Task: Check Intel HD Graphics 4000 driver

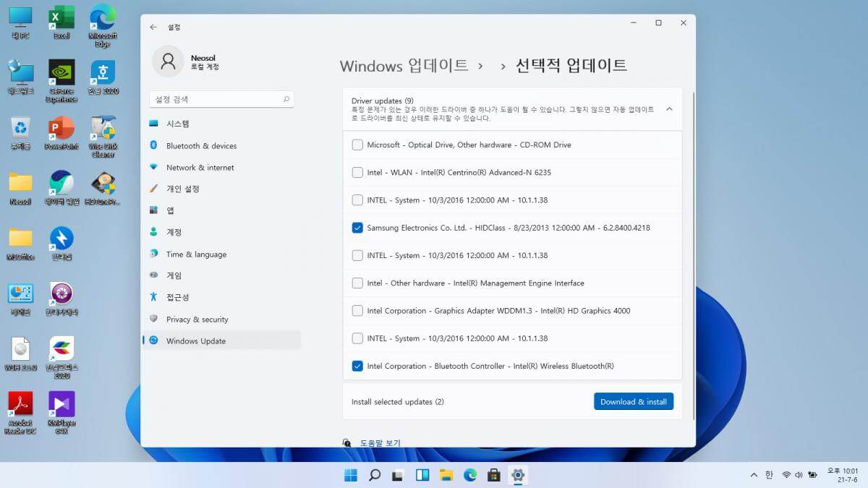Action: tap(357, 310)
